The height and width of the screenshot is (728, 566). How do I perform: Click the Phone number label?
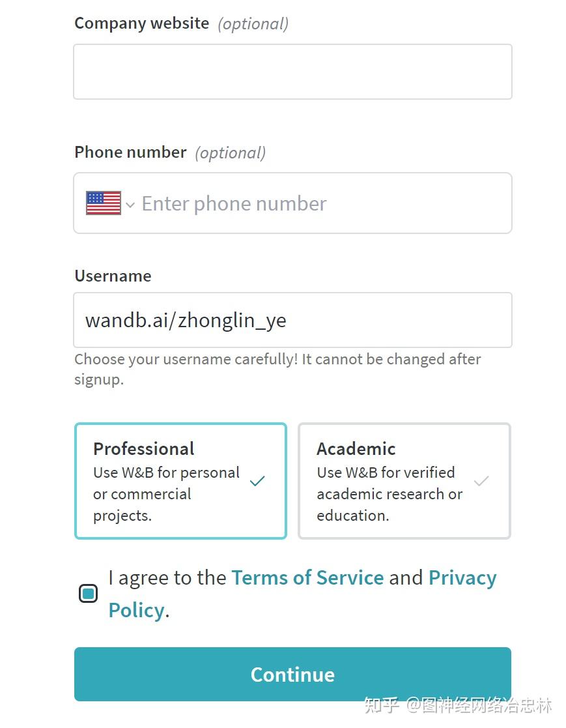point(130,152)
